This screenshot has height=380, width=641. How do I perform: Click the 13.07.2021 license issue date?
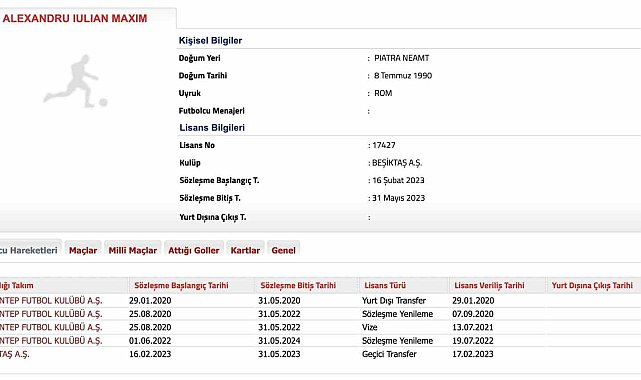[x=473, y=327]
